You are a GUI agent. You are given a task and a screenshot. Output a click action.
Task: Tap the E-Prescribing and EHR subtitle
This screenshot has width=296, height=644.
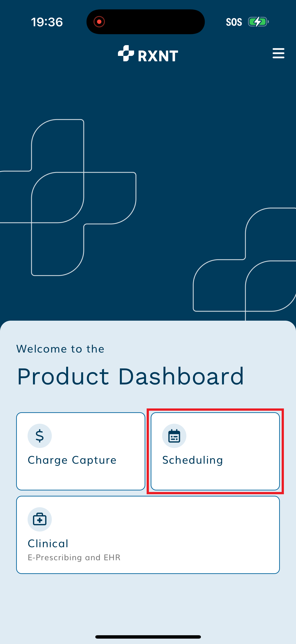[74, 558]
